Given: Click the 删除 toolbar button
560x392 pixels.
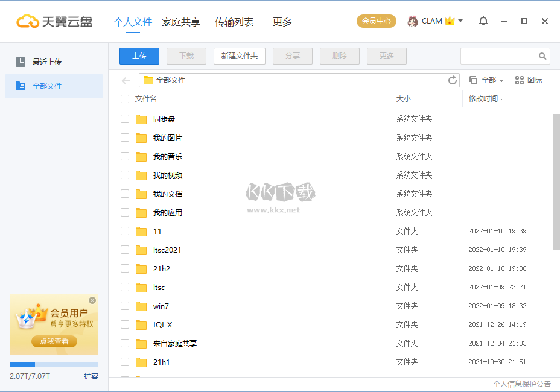Looking at the screenshot, I should (340, 56).
